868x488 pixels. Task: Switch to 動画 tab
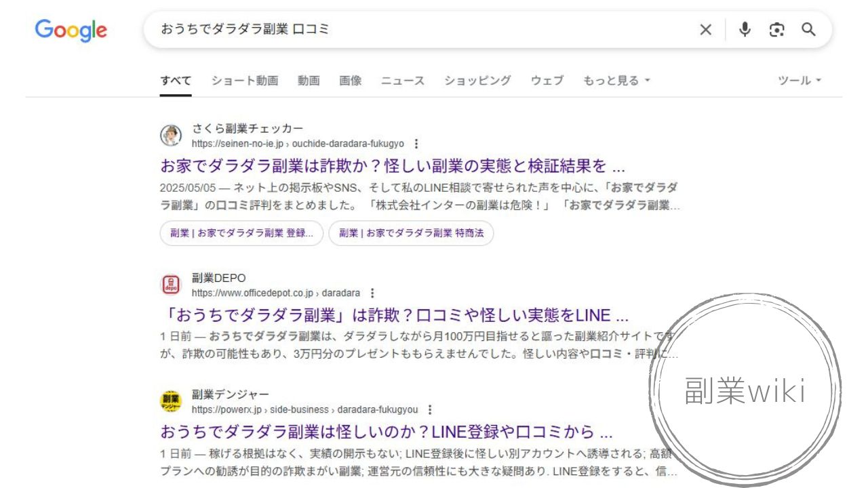point(309,81)
